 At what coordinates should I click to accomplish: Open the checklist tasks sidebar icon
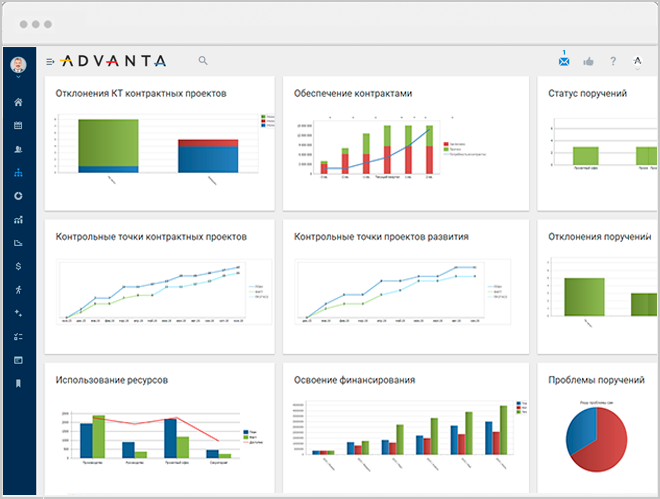pos(18,336)
